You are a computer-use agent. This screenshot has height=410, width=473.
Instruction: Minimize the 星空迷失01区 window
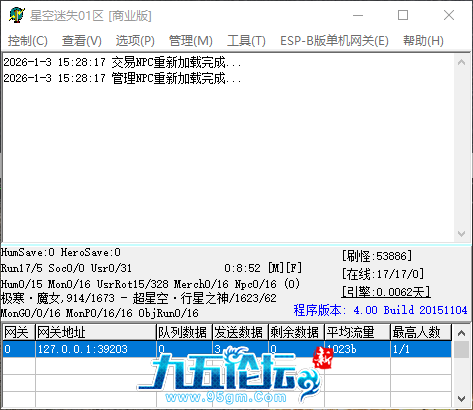pos(358,15)
